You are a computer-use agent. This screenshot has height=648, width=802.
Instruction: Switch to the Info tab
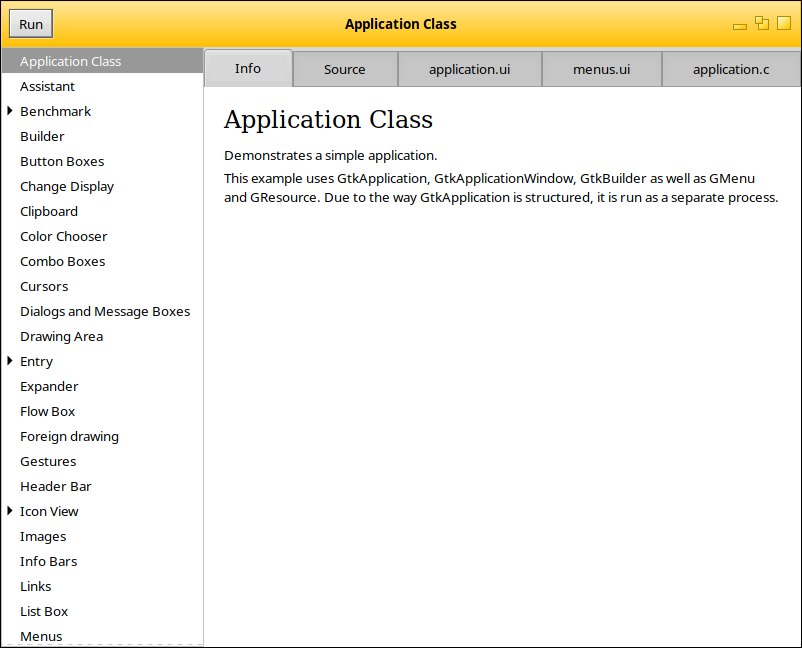click(x=248, y=69)
